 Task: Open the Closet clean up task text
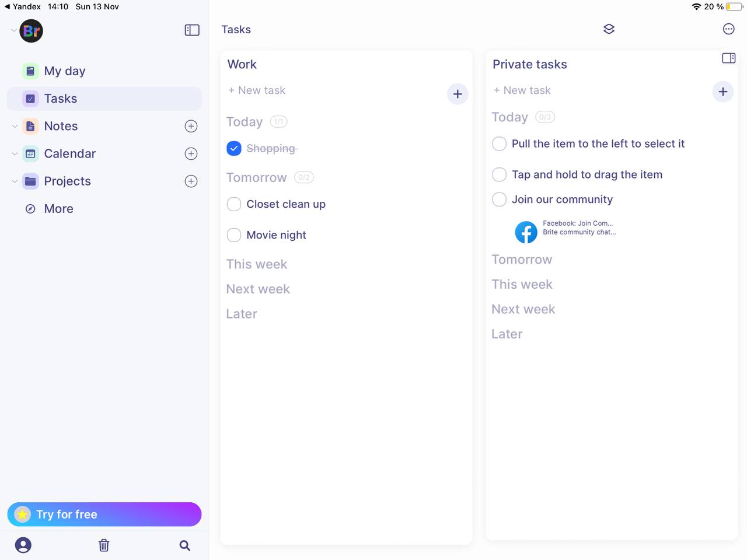click(x=286, y=204)
